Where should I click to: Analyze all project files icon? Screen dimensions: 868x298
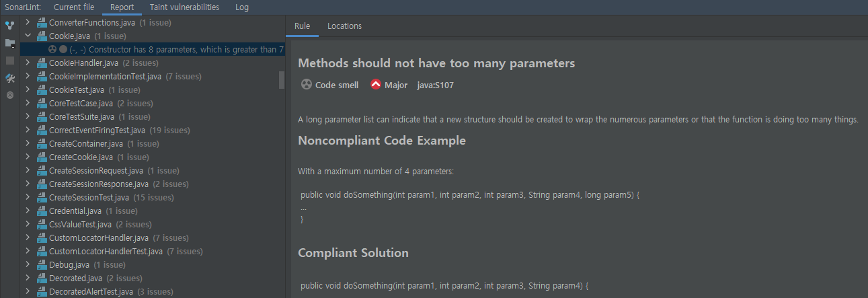[x=9, y=43]
